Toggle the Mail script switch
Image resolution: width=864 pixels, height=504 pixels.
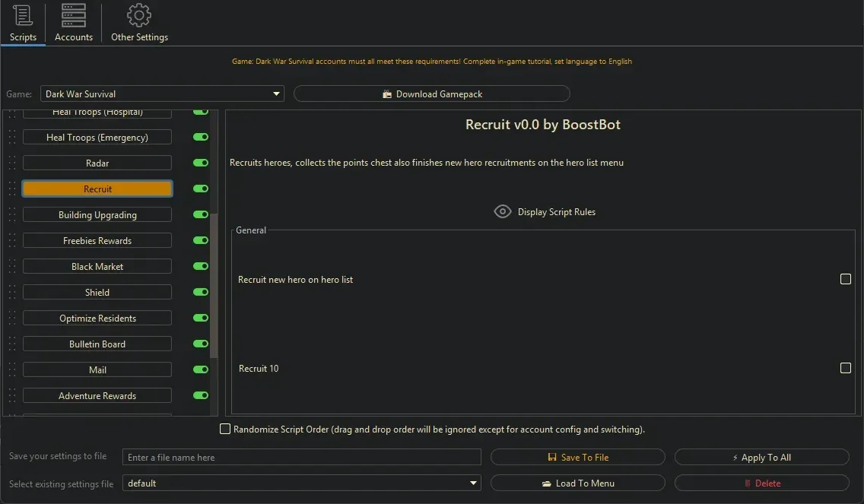[x=201, y=370]
